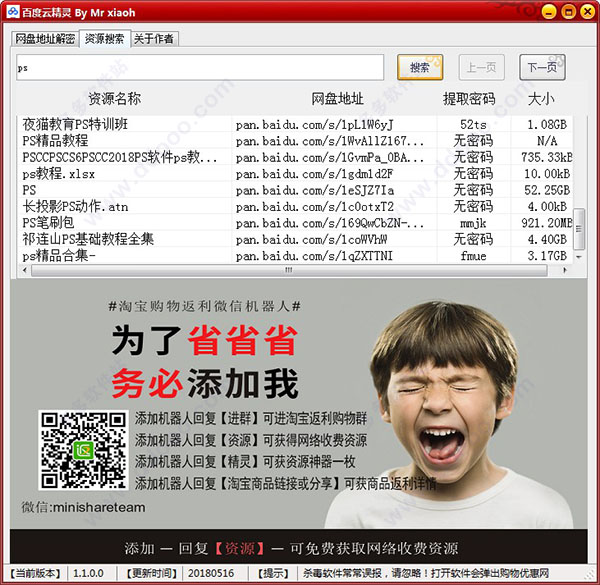Click the 【当前版本】 status label
Image resolution: width=600 pixels, height=585 pixels.
click(35, 574)
